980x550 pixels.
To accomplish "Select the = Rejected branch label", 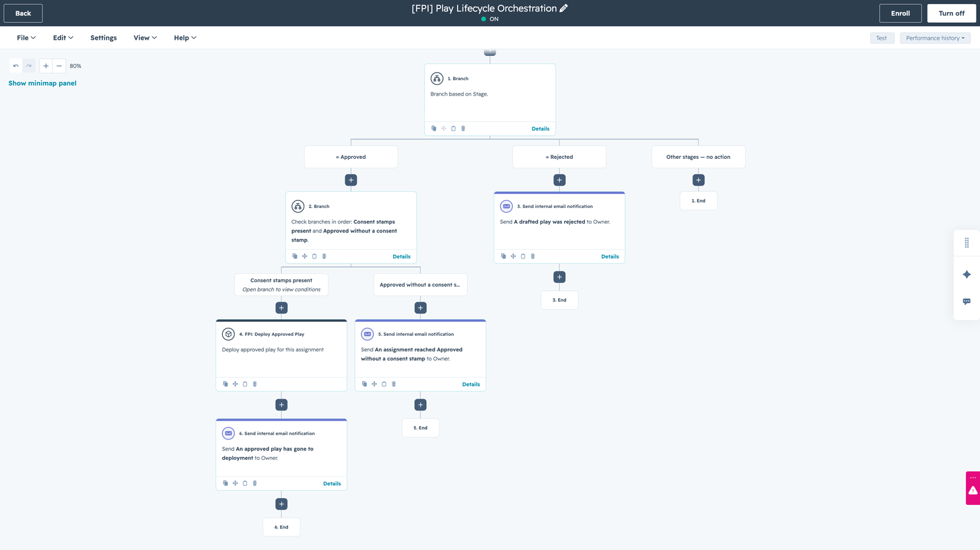I will coord(559,157).
